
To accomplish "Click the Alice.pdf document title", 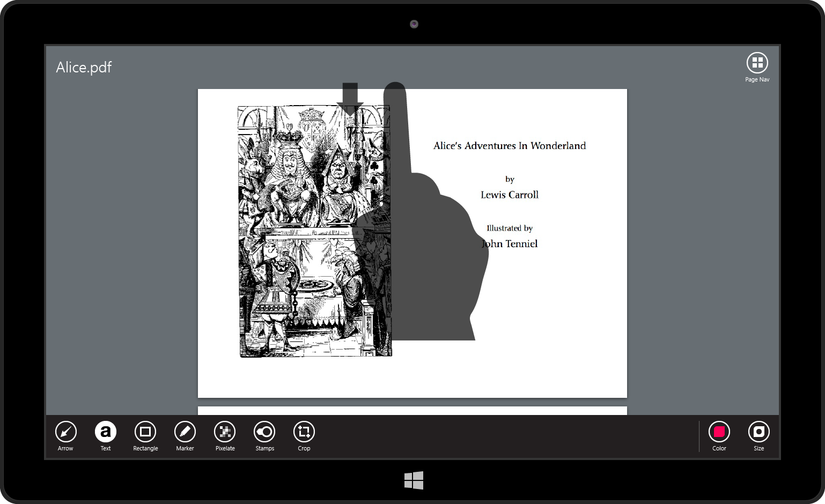I will (84, 68).
